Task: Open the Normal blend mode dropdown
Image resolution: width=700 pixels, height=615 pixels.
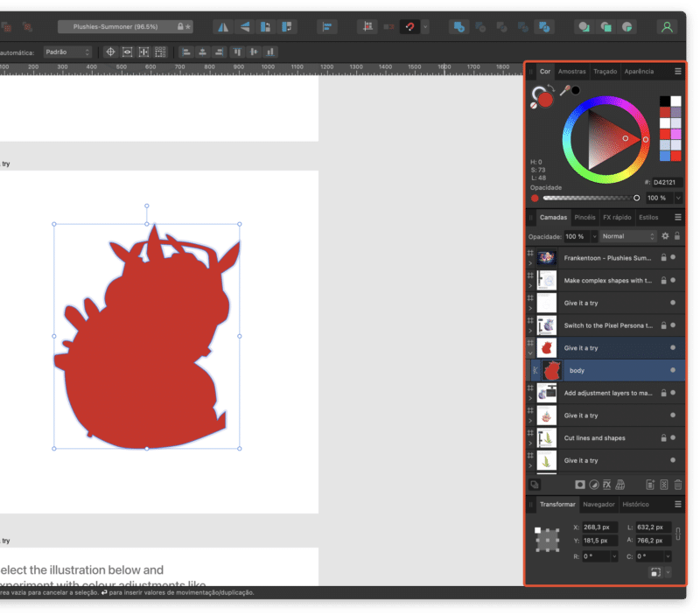Action: [x=625, y=235]
